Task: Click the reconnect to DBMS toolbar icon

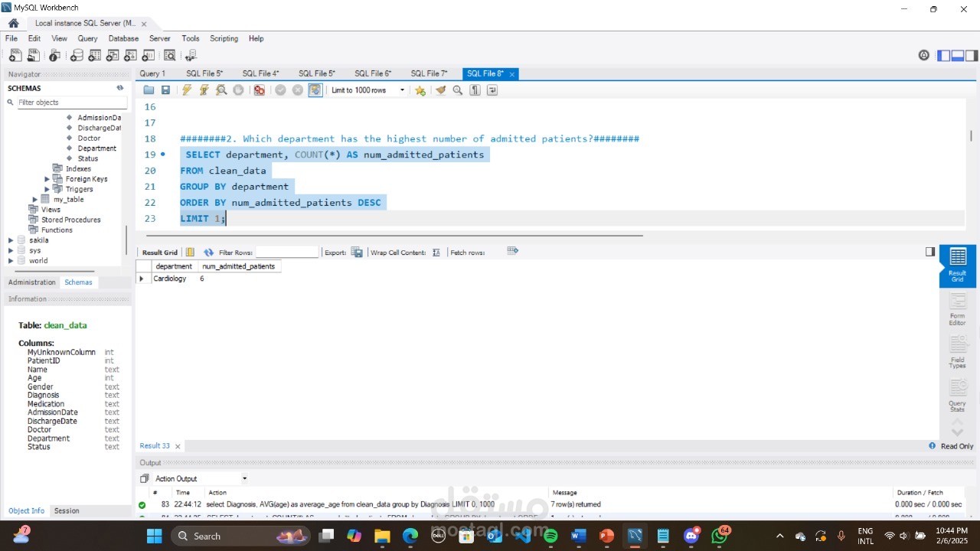Action: point(191,55)
